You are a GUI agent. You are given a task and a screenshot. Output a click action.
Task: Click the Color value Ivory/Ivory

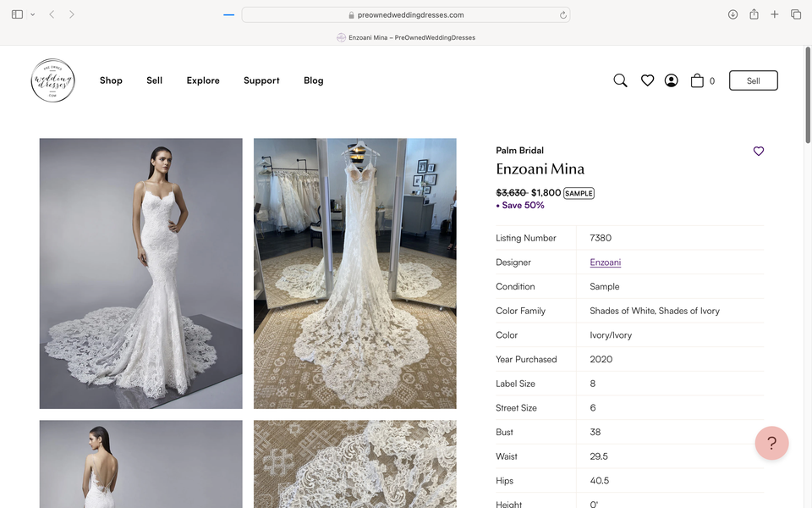click(x=611, y=335)
